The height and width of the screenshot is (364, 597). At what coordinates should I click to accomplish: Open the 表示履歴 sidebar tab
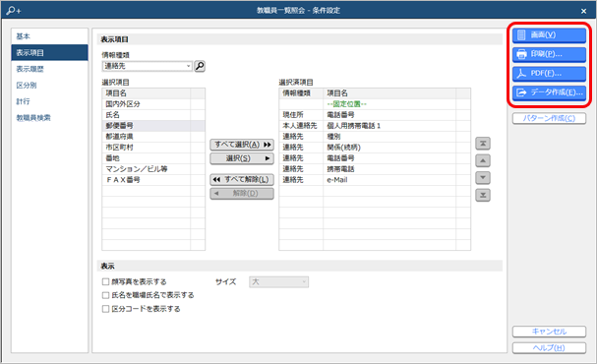click(x=49, y=69)
